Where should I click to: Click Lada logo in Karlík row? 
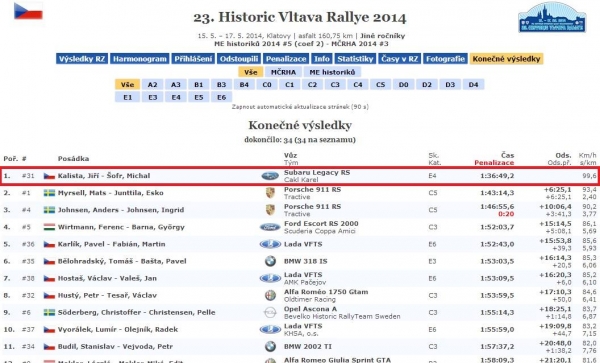point(270,244)
